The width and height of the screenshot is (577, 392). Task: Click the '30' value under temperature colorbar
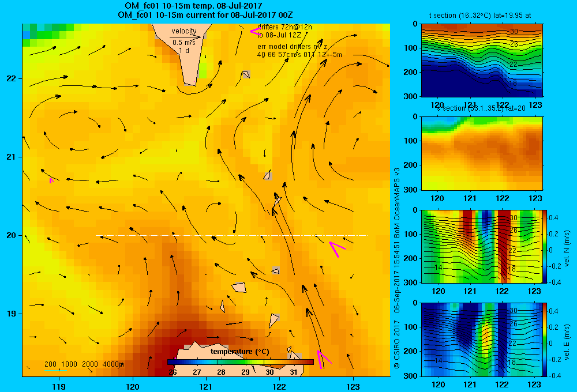pyautogui.click(x=269, y=372)
